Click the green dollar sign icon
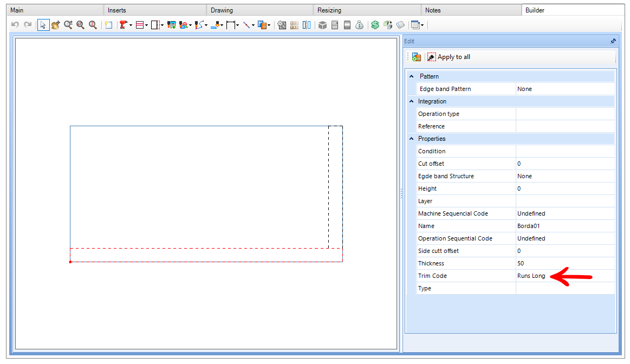This screenshot has width=630, height=364. coord(375,25)
